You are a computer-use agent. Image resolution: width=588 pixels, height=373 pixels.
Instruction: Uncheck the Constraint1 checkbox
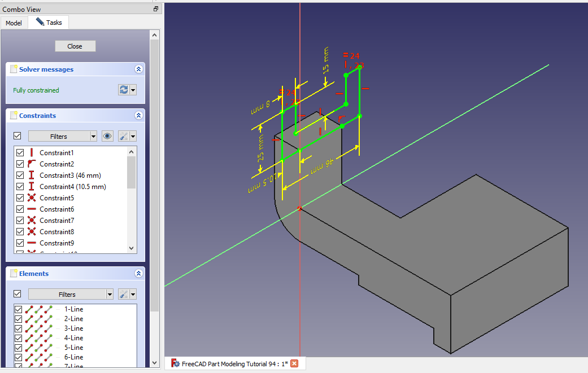click(20, 153)
